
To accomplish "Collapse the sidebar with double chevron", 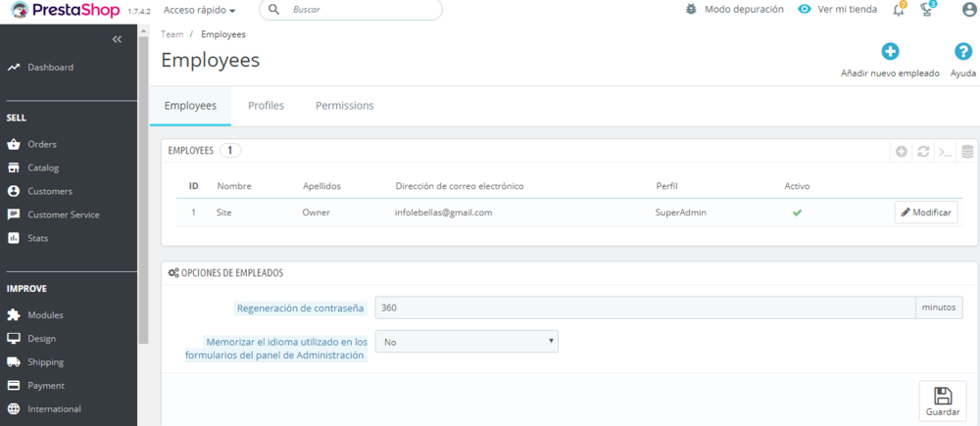I will 117,39.
